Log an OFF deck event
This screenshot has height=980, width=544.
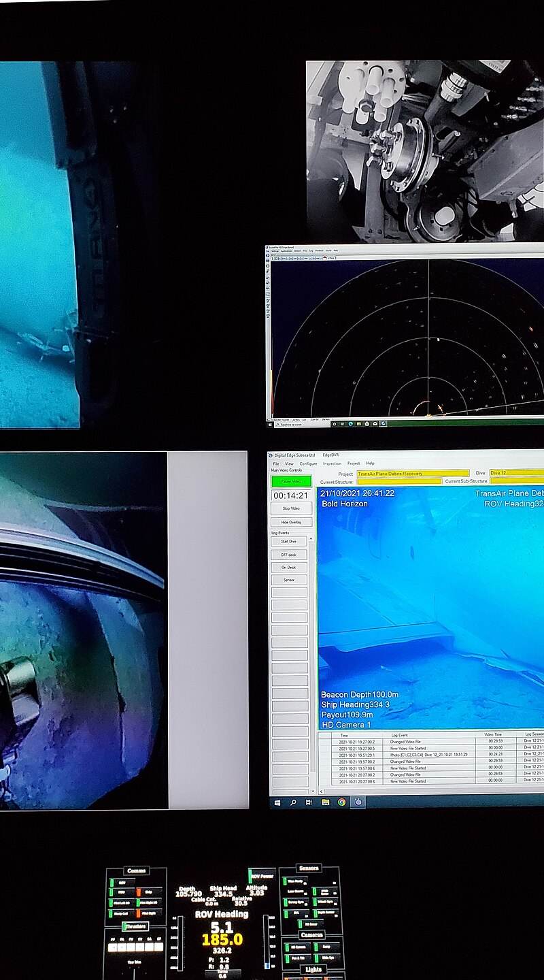point(289,555)
